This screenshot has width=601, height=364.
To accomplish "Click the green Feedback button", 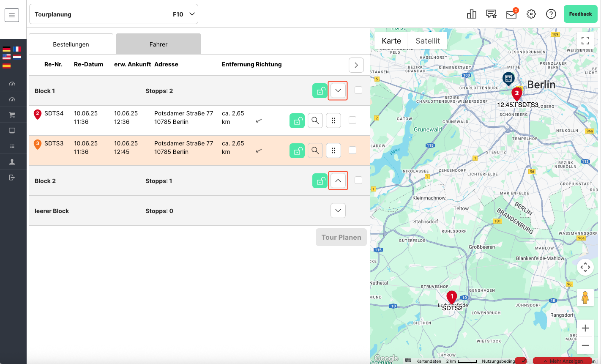I will (x=580, y=14).
